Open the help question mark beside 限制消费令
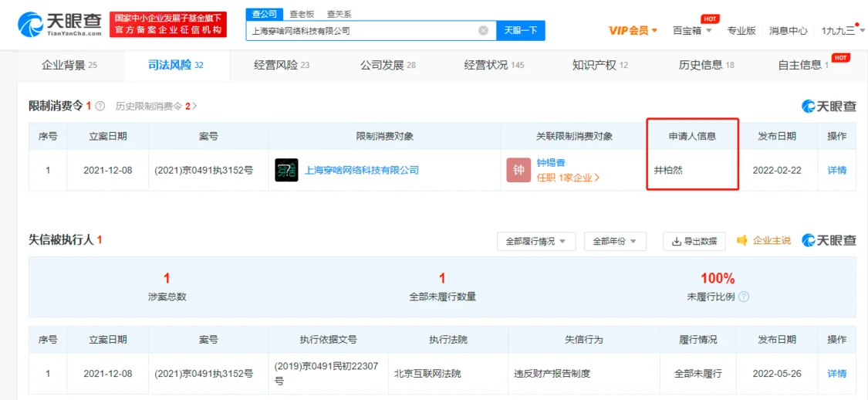The width and height of the screenshot is (868, 400). 100,106
